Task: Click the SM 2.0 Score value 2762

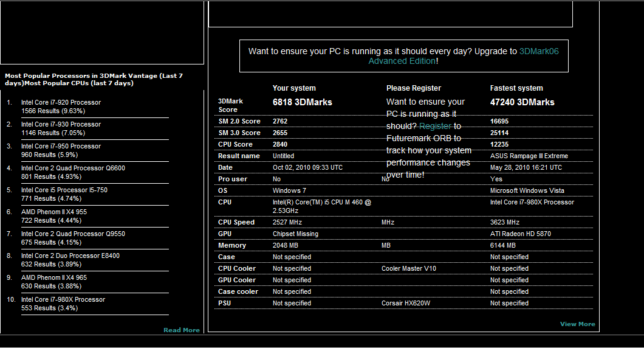Action: coord(280,121)
